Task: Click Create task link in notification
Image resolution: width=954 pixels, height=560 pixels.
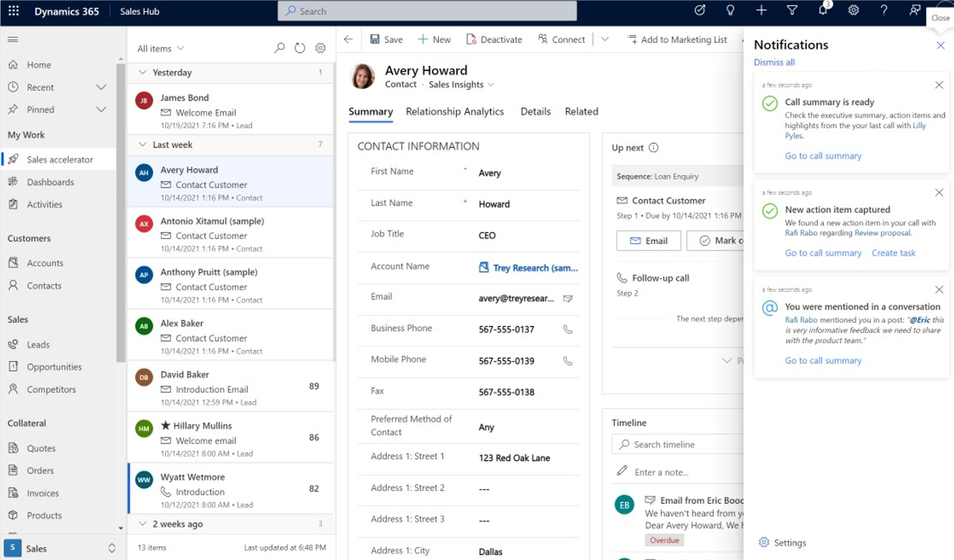Action: click(893, 253)
